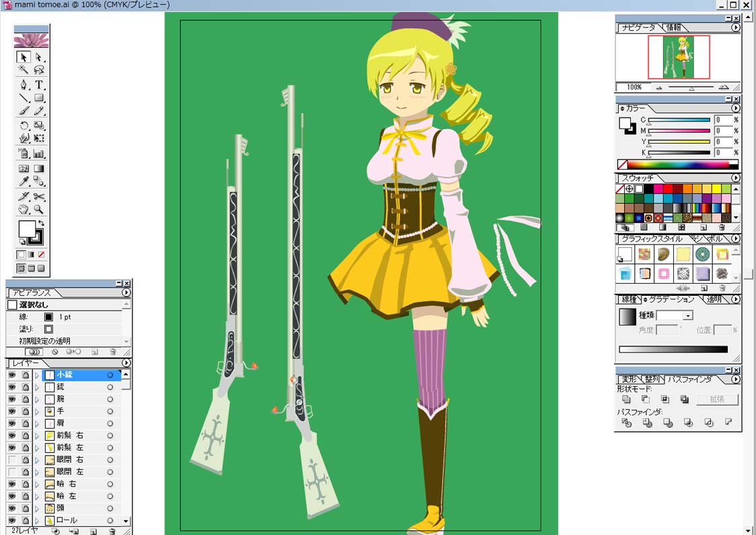Pick the Rectangle tool
Screen dimensions: 756x535
39,98
